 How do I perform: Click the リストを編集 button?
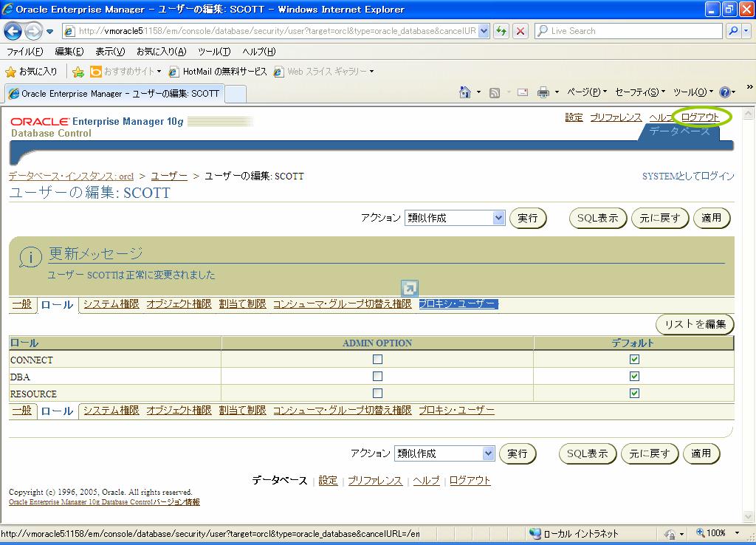point(695,324)
